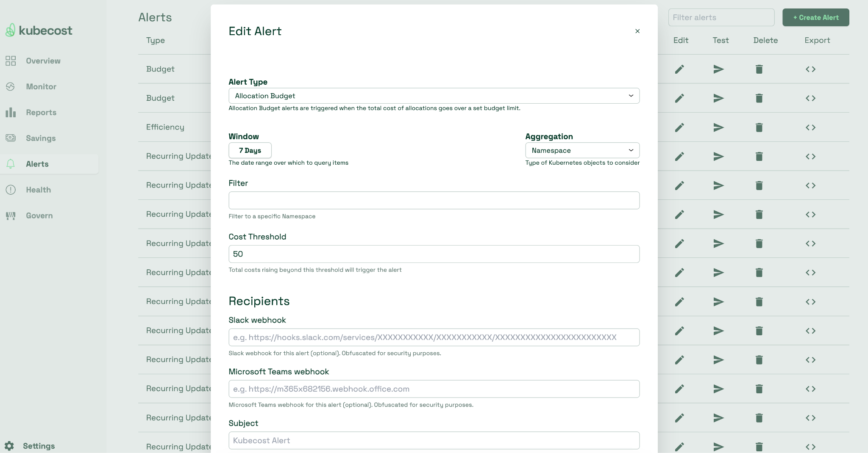Click the Alerts bell icon
Viewport: 868px width, 453px height.
pyautogui.click(x=11, y=164)
